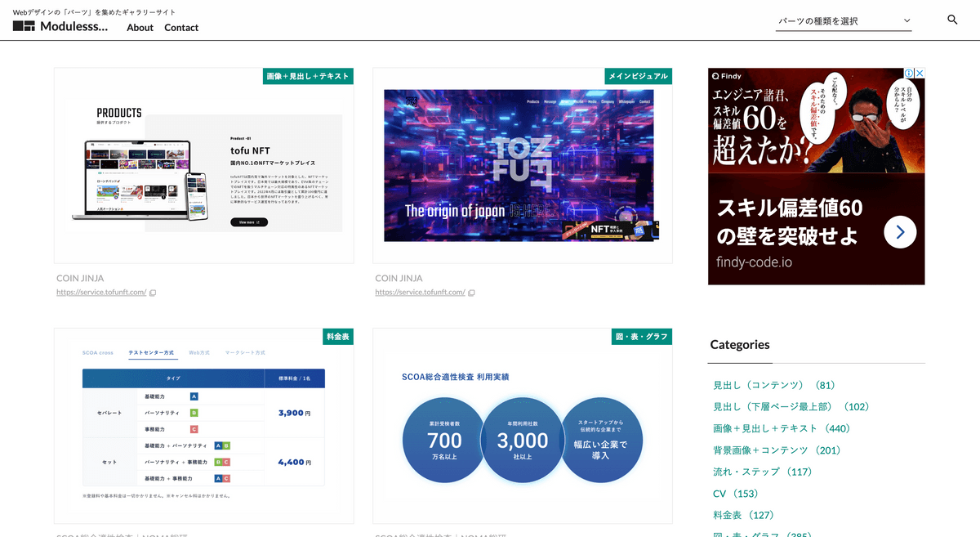Image resolution: width=980 pixels, height=537 pixels.
Task: Click the search magnifier icon in header
Action: (x=952, y=20)
